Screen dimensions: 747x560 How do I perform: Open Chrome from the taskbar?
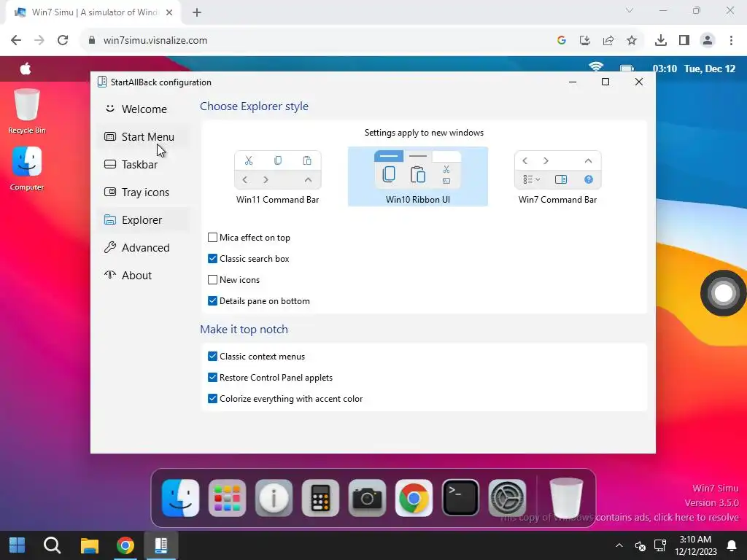click(x=125, y=545)
